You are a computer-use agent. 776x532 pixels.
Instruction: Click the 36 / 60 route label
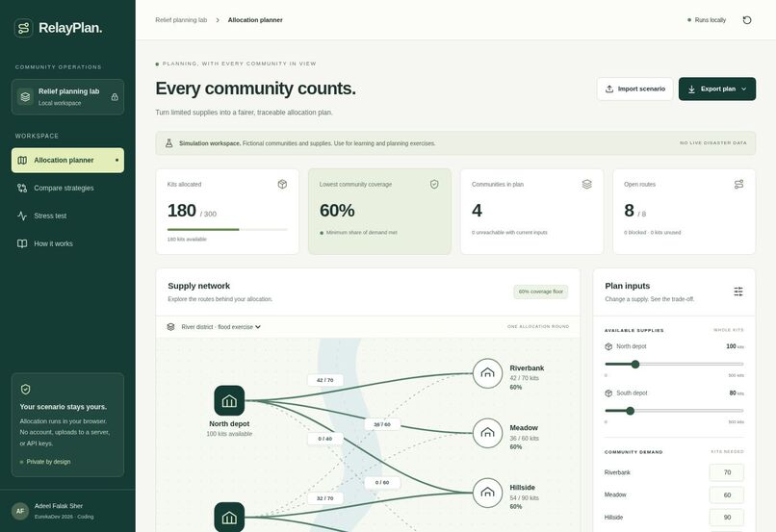coord(382,424)
